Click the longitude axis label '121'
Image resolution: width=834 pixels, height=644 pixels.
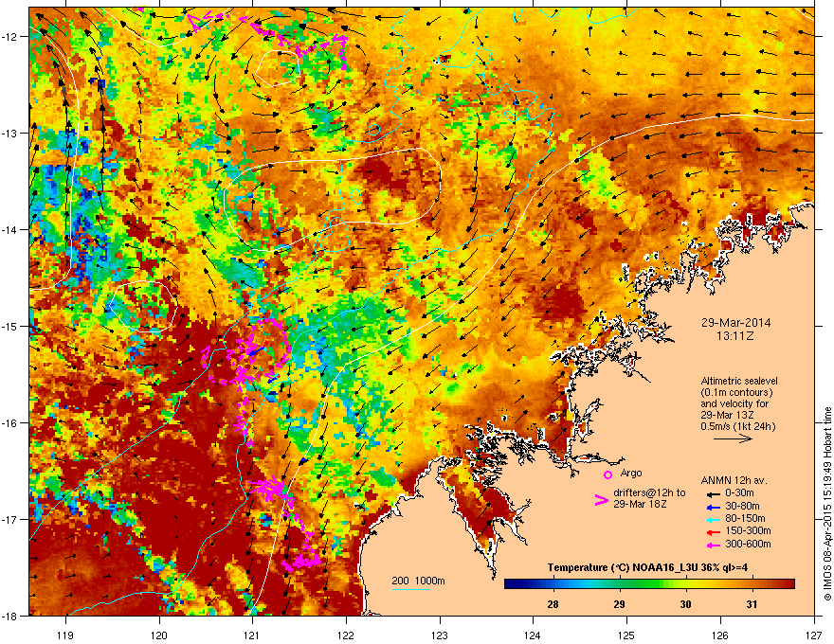(252, 635)
